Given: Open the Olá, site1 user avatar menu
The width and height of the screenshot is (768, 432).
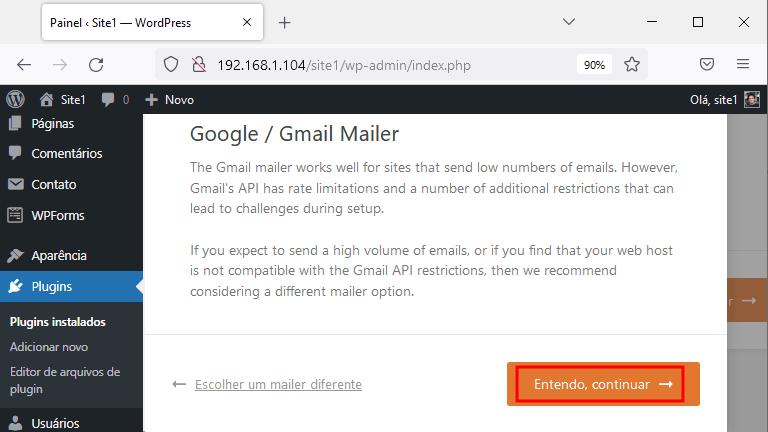Looking at the screenshot, I should [x=724, y=99].
